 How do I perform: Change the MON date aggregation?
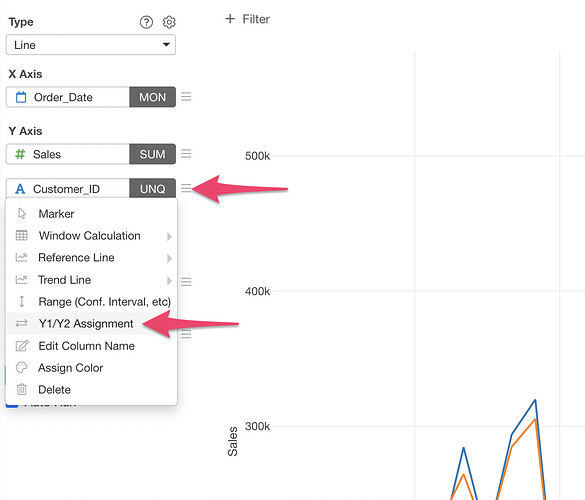153,97
